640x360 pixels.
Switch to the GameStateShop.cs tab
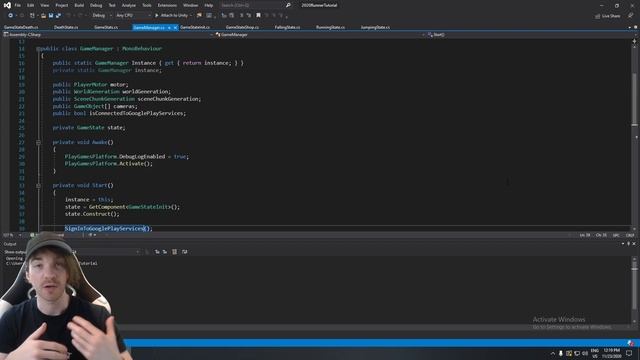click(x=242, y=27)
